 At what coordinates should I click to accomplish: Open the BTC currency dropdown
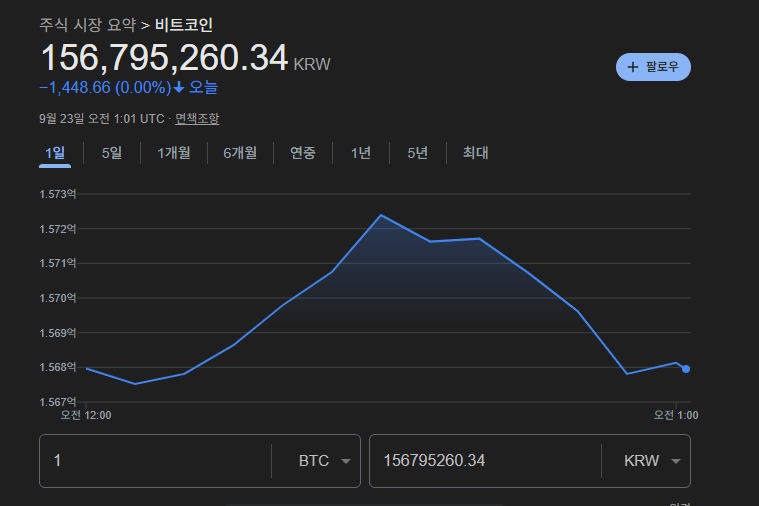324,460
